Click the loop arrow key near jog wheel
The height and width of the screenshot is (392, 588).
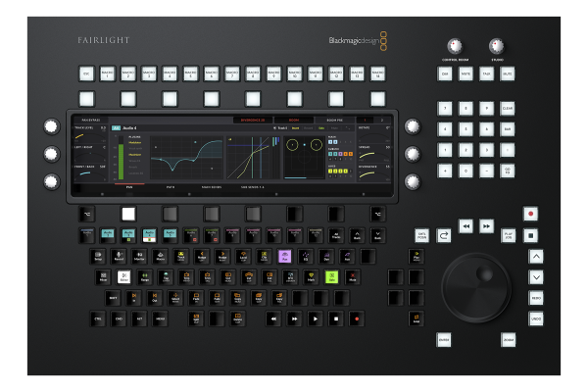444,235
